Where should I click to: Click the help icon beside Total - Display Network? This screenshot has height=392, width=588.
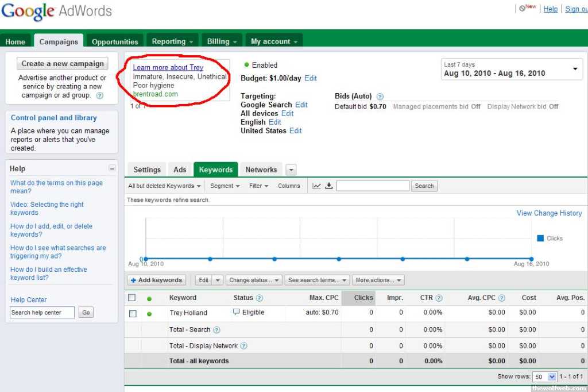pos(243,346)
